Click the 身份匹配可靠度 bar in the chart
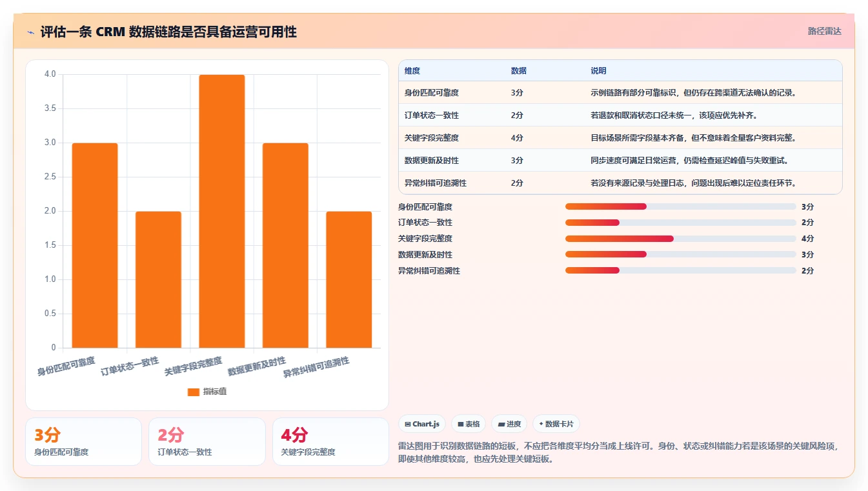Image resolution: width=868 pixels, height=491 pixels. pyautogui.click(x=95, y=245)
